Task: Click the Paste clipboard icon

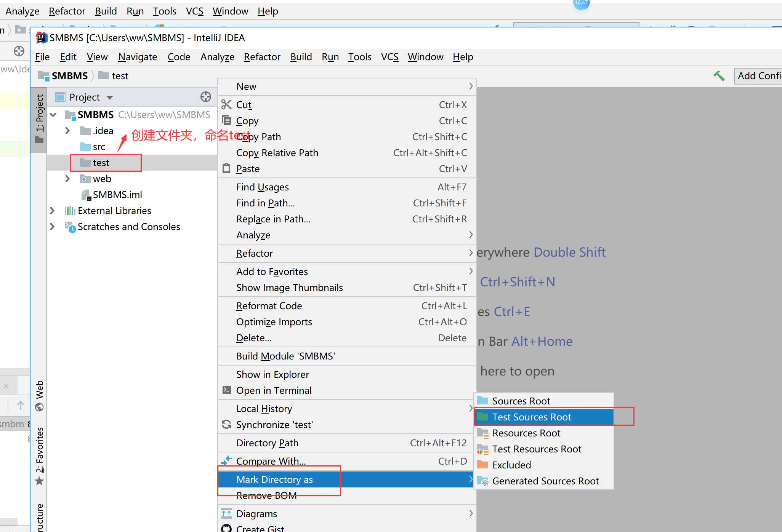Action: [226, 168]
